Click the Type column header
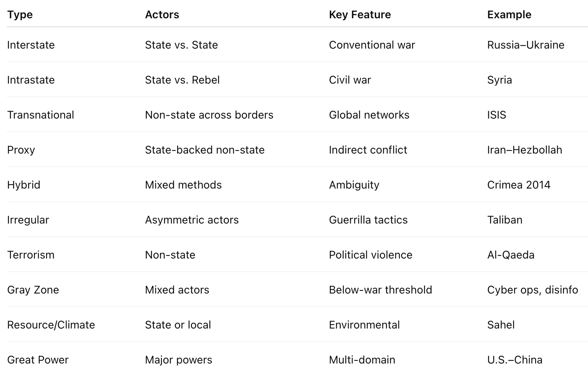588x374 pixels. coord(20,15)
